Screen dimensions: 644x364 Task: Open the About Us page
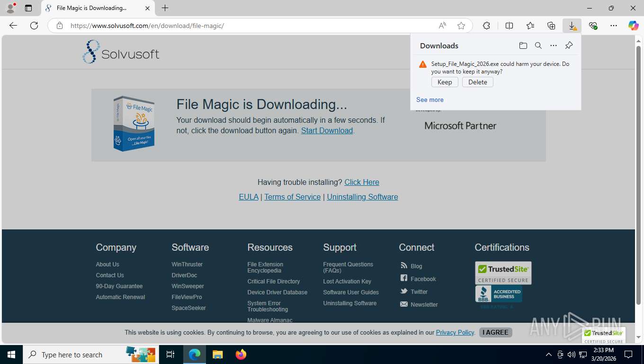[107, 264]
